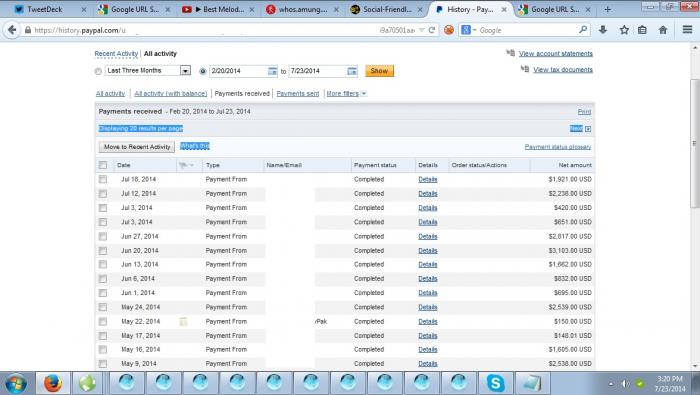Select the Payments sent filter

tap(298, 93)
